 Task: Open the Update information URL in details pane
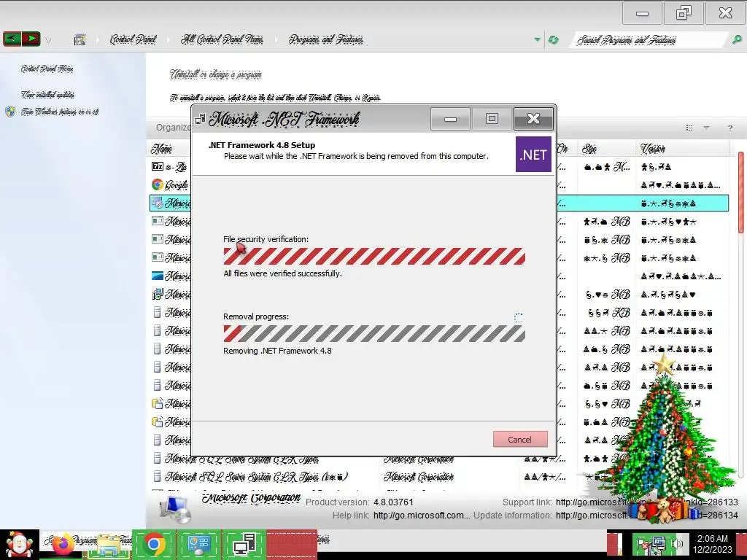[x=646, y=516]
